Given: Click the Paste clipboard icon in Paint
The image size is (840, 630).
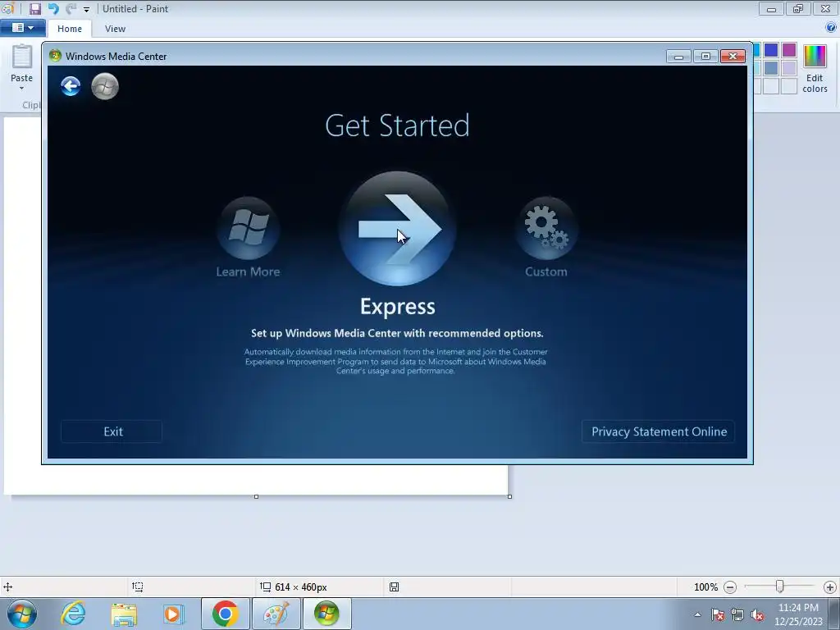Looking at the screenshot, I should [x=22, y=57].
